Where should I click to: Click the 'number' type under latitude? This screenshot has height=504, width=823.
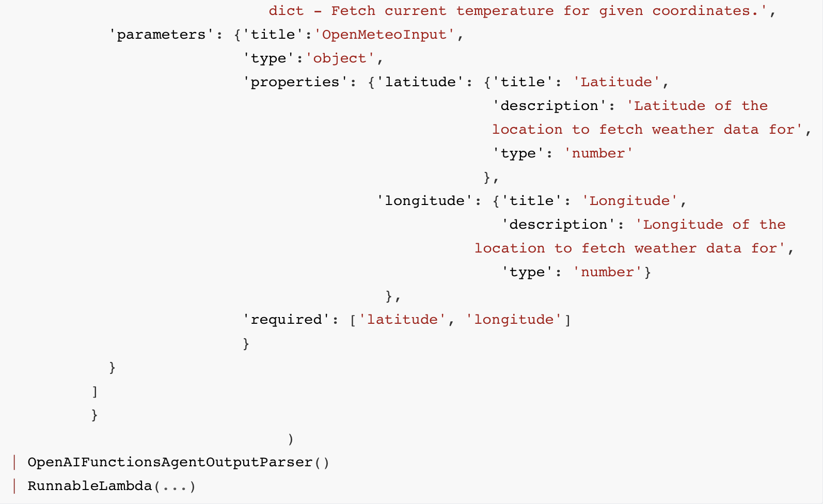point(598,153)
